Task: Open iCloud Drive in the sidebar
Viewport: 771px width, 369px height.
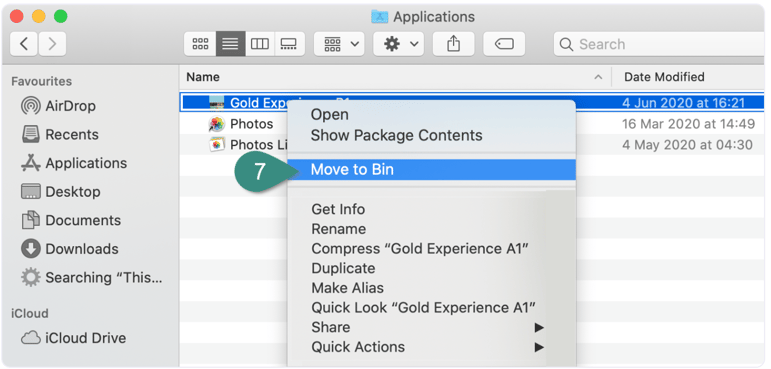Action: point(86,338)
